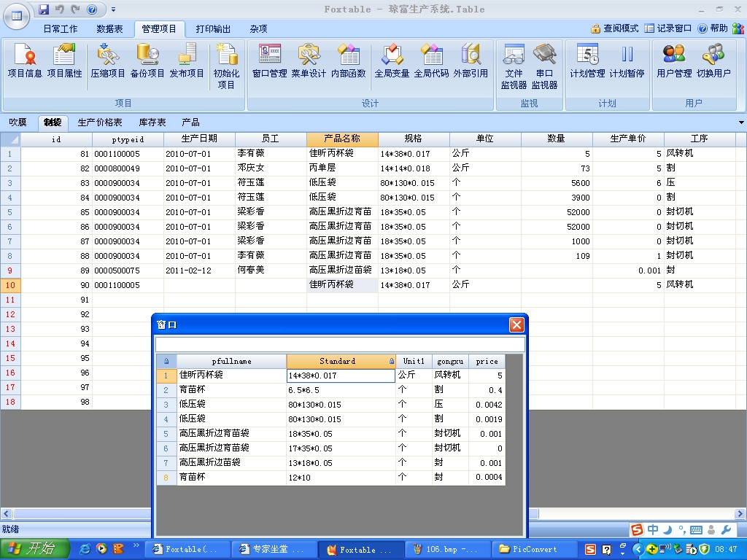Screen dimensions: 747x560
Task: Open 全局代码 in the ribbon
Action: pos(431,61)
